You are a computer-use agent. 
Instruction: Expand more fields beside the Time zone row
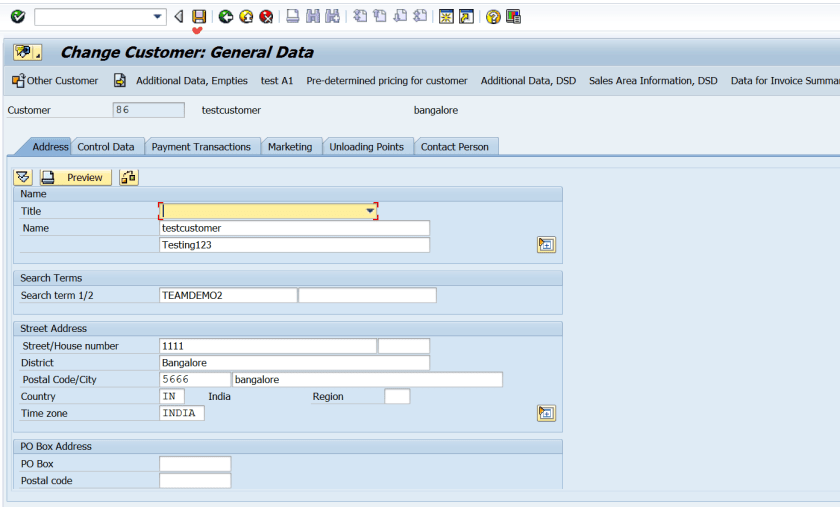pyautogui.click(x=546, y=413)
